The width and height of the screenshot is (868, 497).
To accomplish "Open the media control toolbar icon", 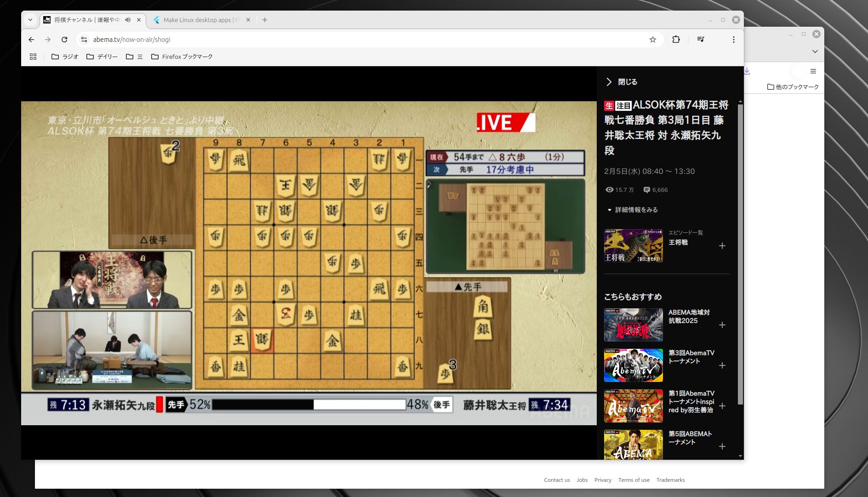I will point(701,40).
